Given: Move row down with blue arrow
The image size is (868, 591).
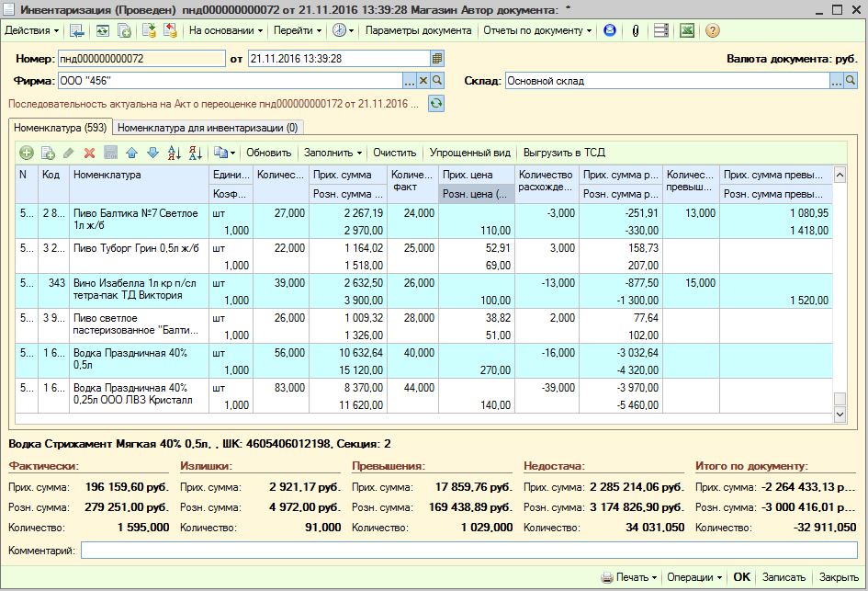Looking at the screenshot, I should (x=152, y=153).
